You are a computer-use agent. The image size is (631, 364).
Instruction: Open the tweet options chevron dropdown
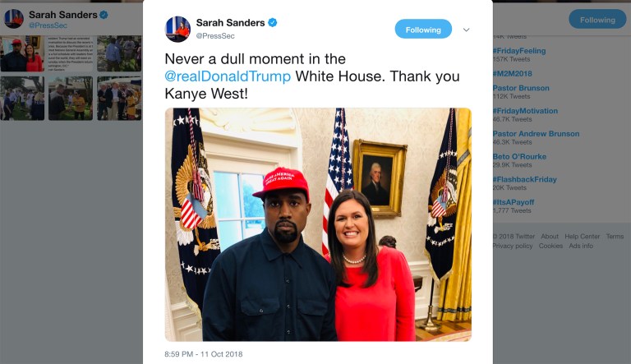(466, 30)
